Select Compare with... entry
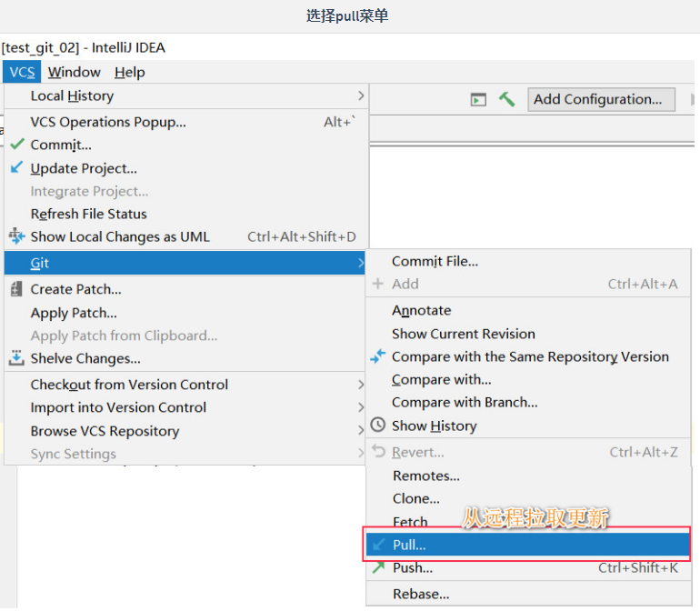 pos(528,379)
